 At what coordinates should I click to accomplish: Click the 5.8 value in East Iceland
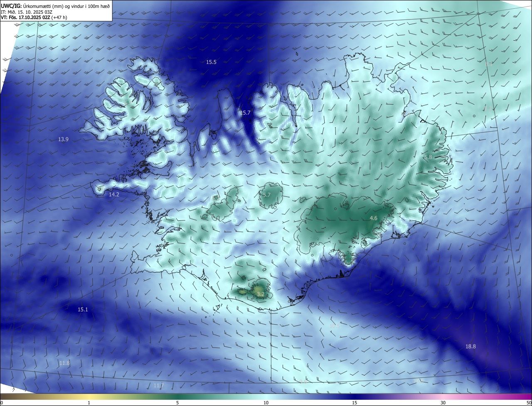(x=428, y=157)
